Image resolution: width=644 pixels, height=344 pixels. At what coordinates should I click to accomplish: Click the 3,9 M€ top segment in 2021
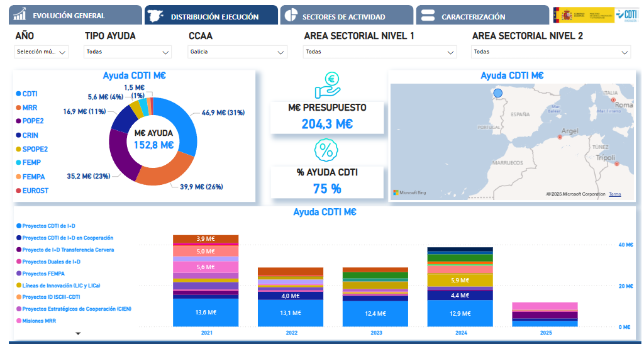point(206,239)
